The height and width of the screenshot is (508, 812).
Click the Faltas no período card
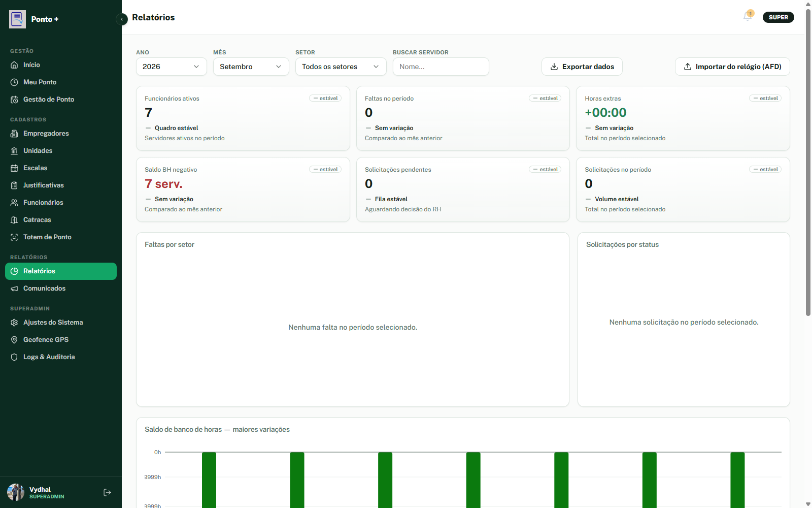click(x=463, y=118)
